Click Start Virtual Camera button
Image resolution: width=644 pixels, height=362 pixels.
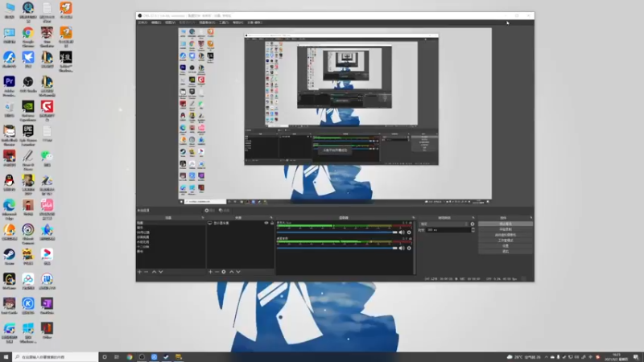pyautogui.click(x=506, y=235)
